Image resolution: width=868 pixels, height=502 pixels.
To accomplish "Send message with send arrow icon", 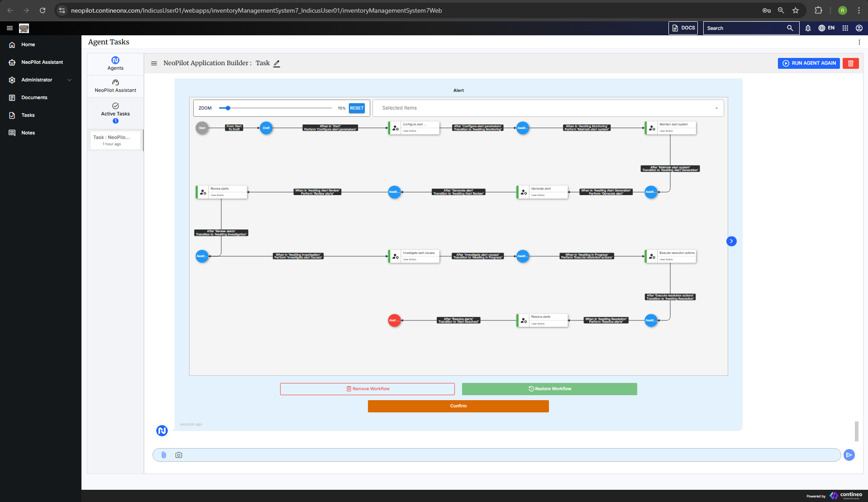I will tap(849, 455).
